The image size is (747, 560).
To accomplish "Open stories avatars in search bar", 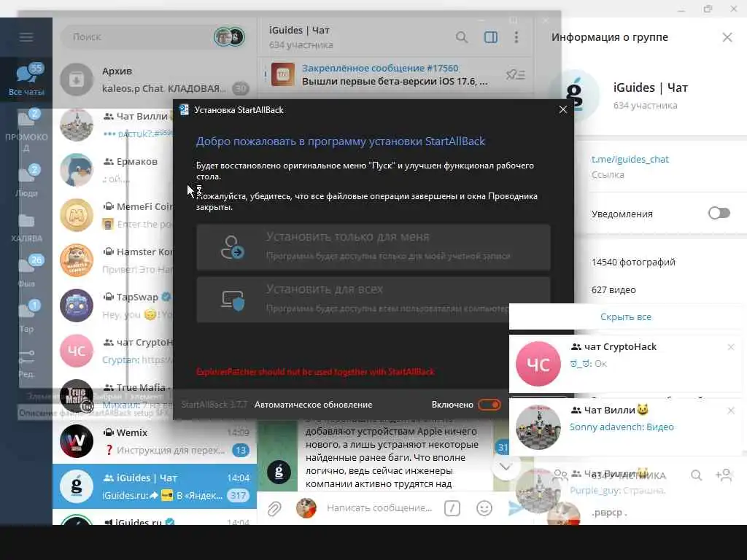I will [x=229, y=36].
